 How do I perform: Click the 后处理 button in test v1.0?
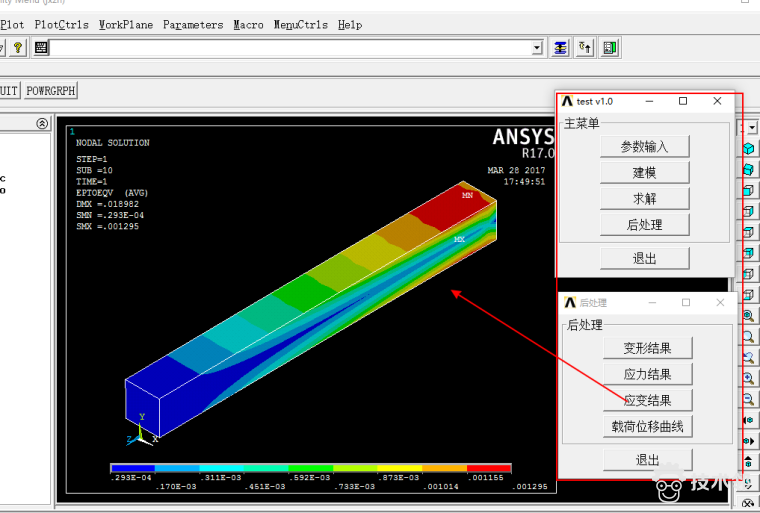click(x=644, y=225)
